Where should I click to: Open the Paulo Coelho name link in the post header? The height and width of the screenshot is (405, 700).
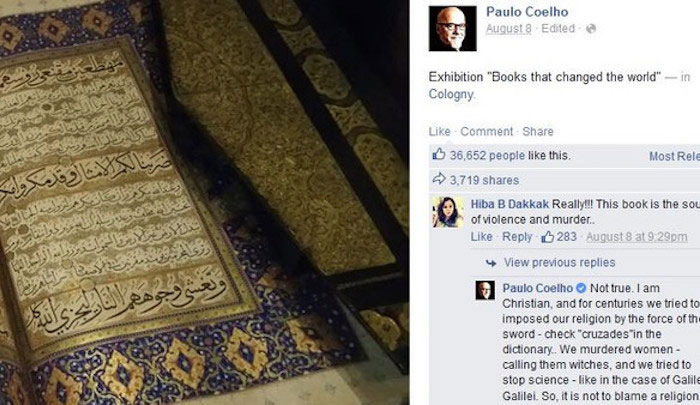(527, 12)
